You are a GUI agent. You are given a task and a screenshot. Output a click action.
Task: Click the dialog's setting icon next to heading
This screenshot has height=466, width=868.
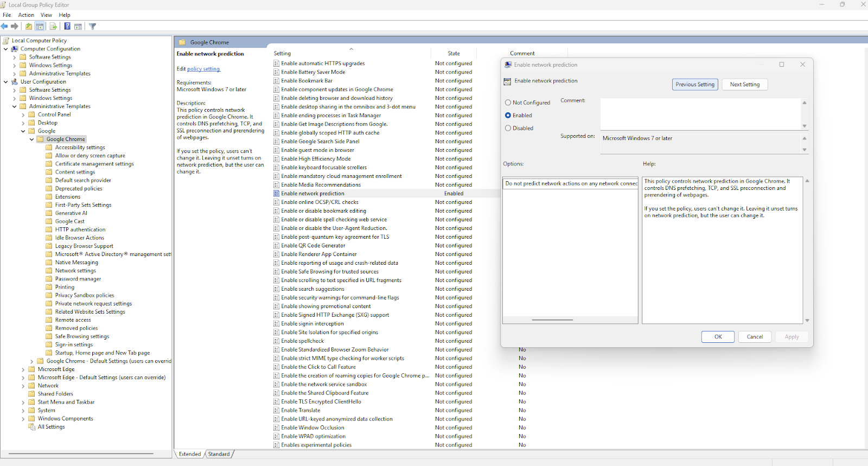point(507,81)
